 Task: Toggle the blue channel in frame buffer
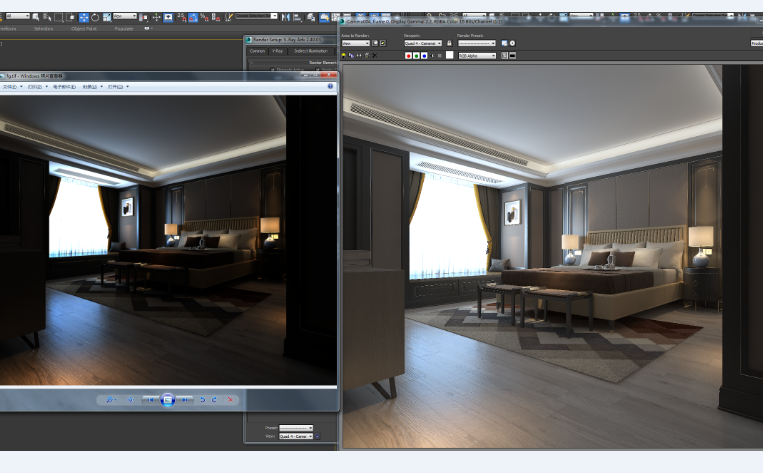click(x=424, y=55)
